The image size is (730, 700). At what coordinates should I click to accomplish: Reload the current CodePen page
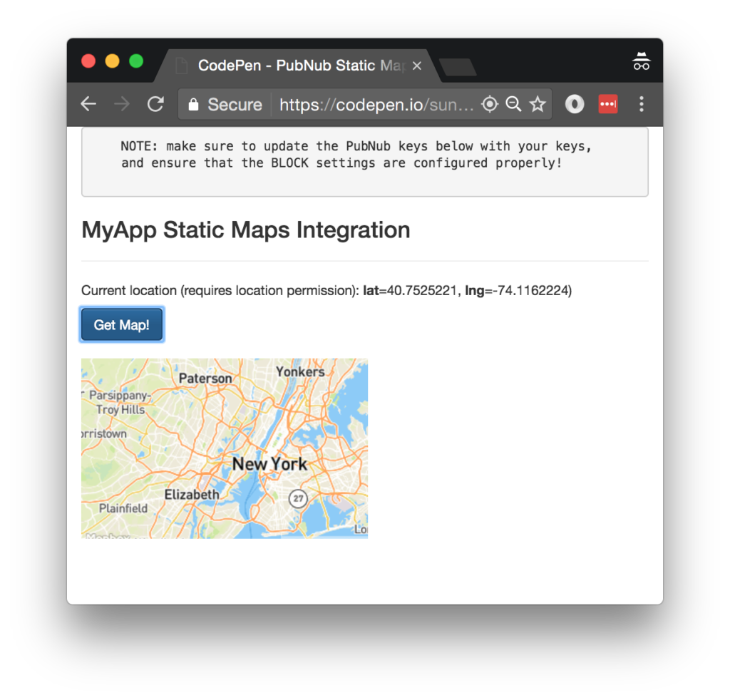coord(155,104)
